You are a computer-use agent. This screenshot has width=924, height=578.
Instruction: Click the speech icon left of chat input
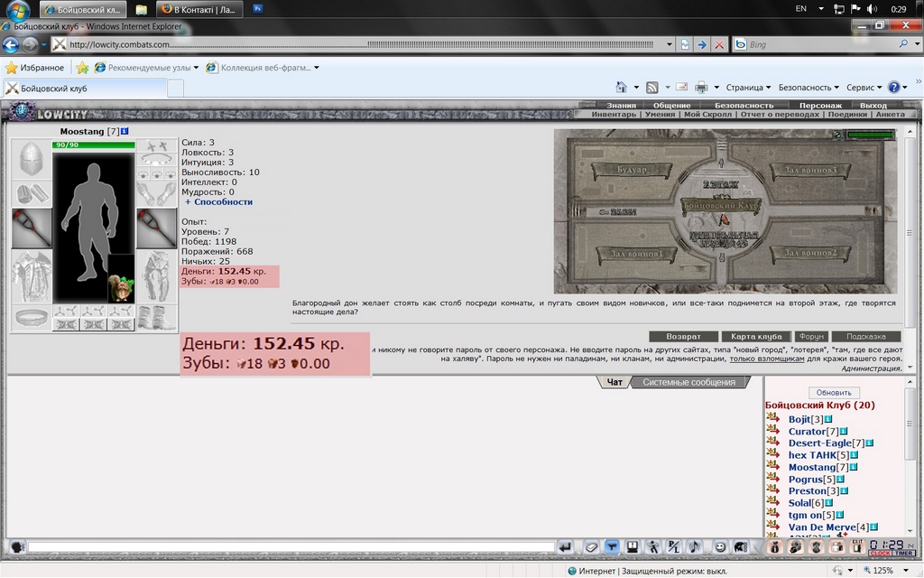[x=17, y=547]
